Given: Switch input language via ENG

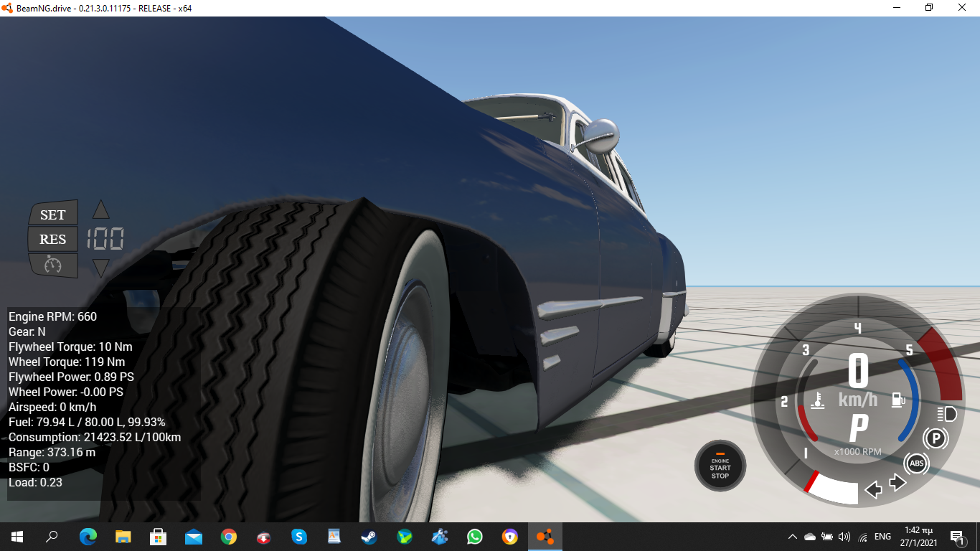Looking at the screenshot, I should (882, 536).
